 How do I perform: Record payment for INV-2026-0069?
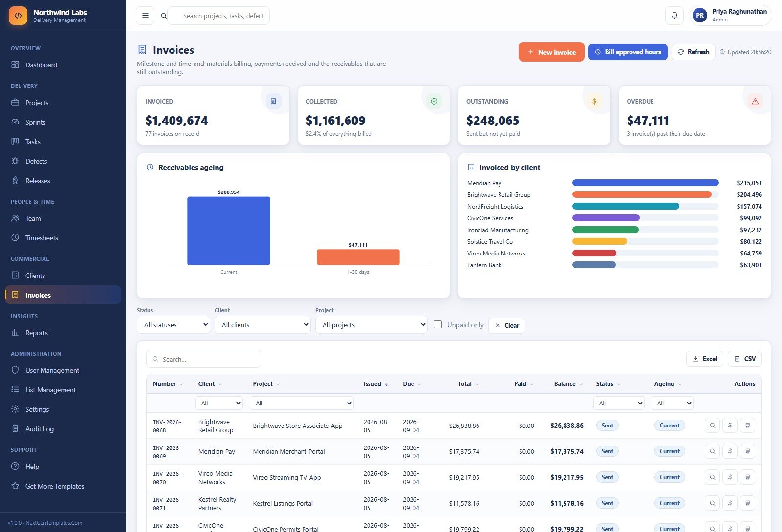730,451
